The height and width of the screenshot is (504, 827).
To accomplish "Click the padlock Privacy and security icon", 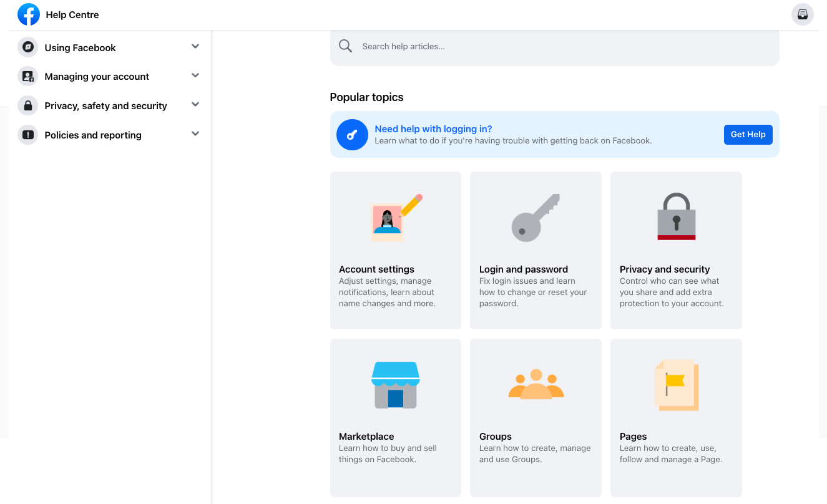I will click(x=676, y=216).
